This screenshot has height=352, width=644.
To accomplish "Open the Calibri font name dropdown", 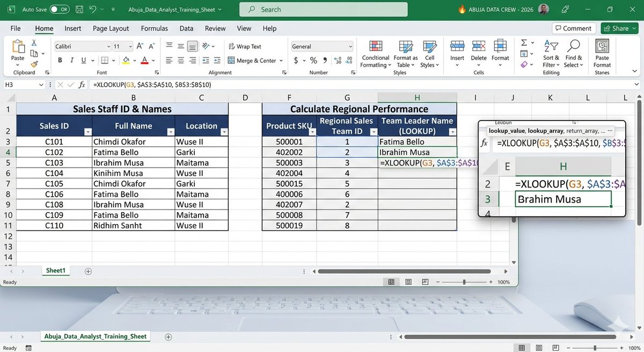I will tap(108, 47).
